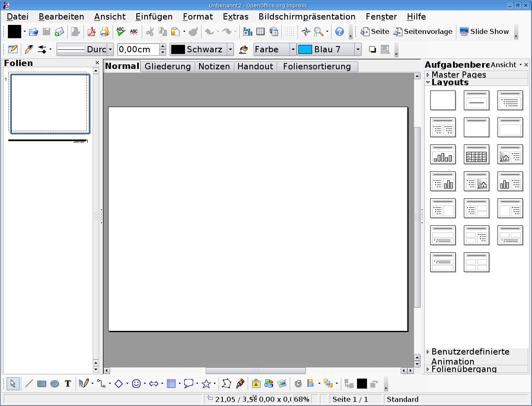Select the Rotate tool icon
Screen dimensions: 532x406
pyautogui.click(x=298, y=384)
